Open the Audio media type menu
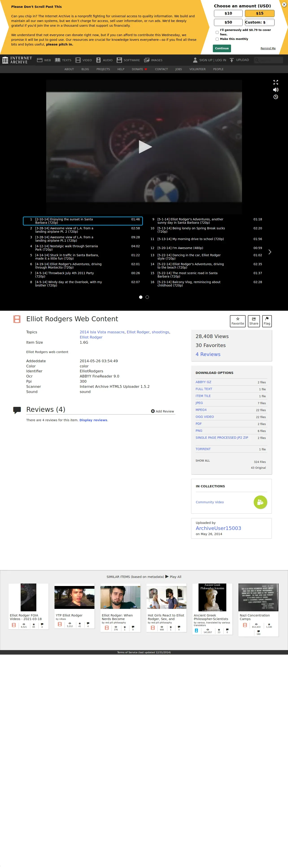 click(104, 60)
